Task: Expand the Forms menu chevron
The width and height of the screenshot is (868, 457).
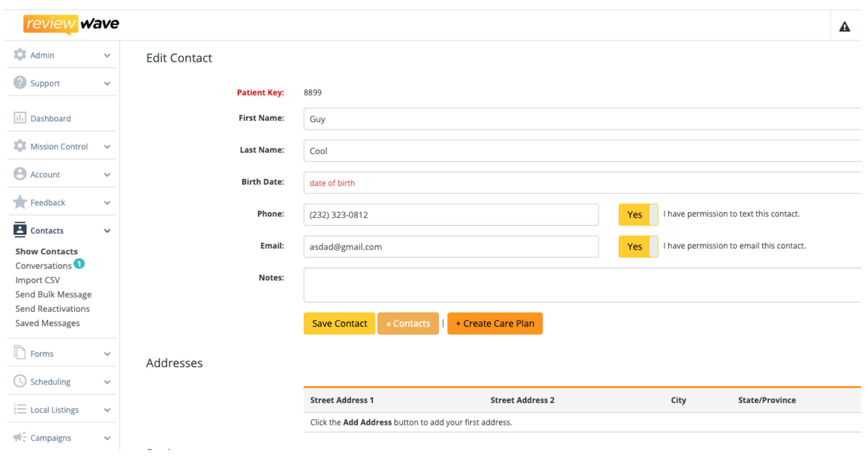Action: point(107,354)
